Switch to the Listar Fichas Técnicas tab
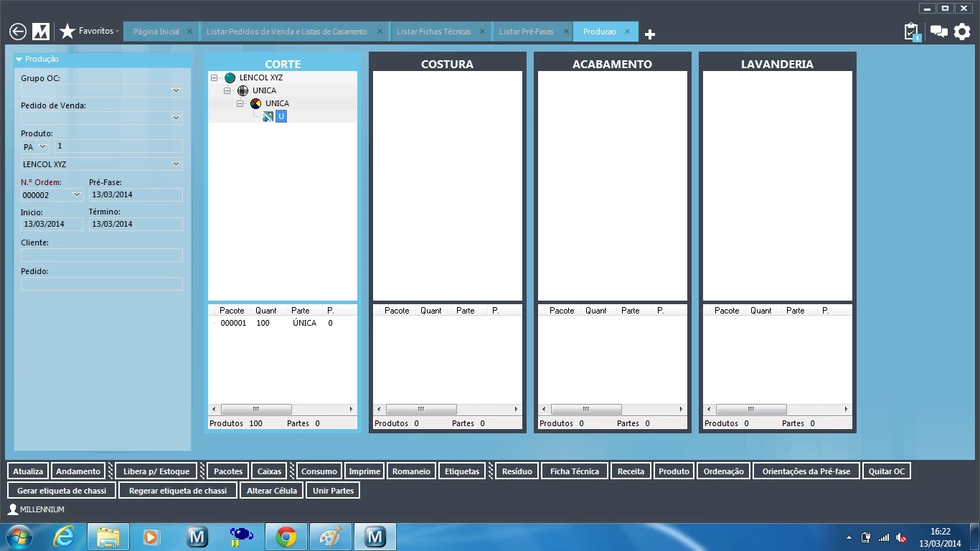 point(433,32)
